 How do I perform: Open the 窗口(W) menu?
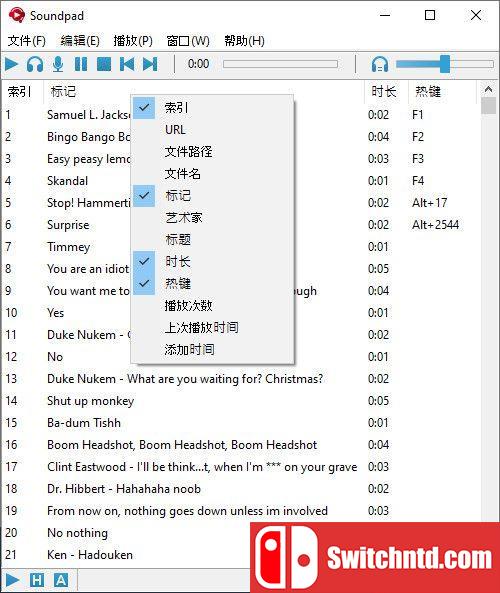(x=188, y=40)
